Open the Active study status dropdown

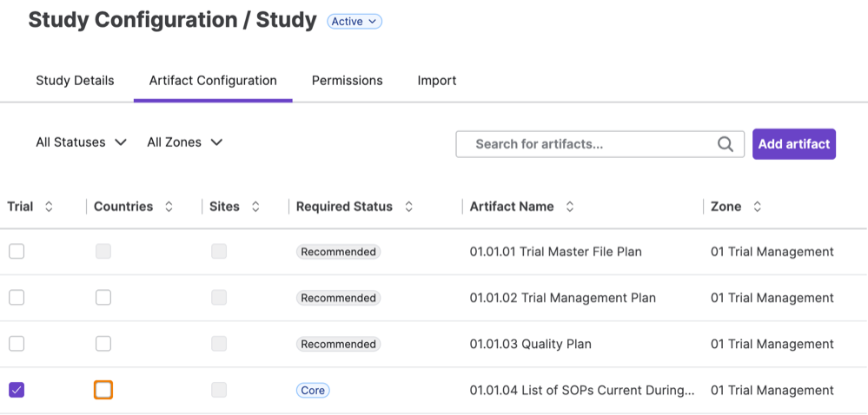coord(354,22)
